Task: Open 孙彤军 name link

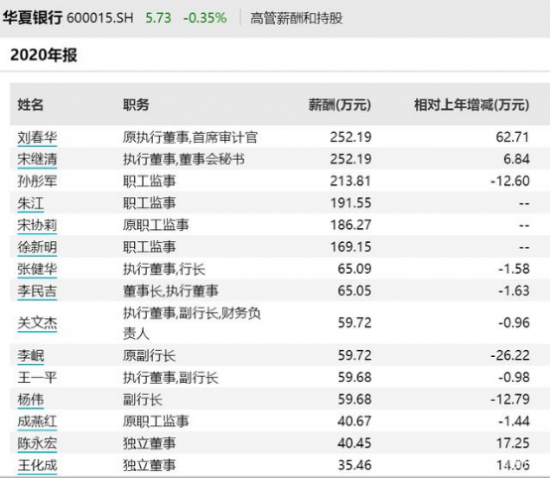Action: point(37,181)
